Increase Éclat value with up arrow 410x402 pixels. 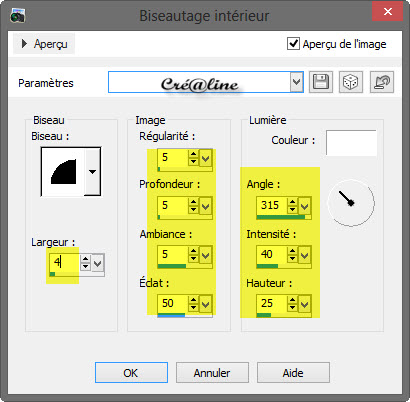193,299
